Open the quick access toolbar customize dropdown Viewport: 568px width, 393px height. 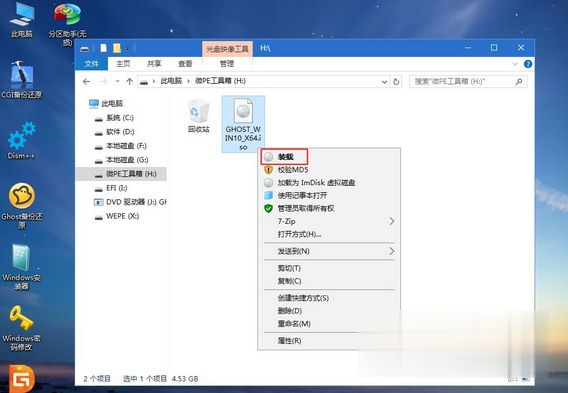[x=128, y=49]
